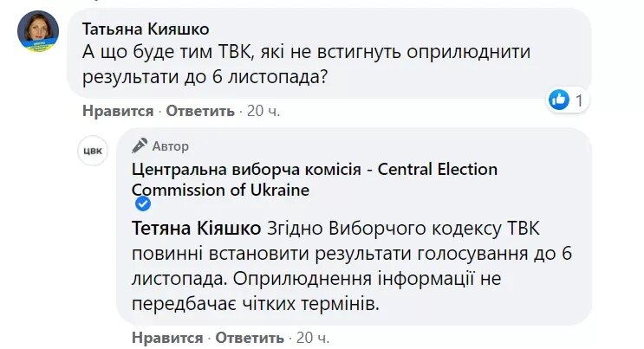The width and height of the screenshot is (644, 349).
Task: Click the Commission of Ukraine name line
Action: pos(219,188)
